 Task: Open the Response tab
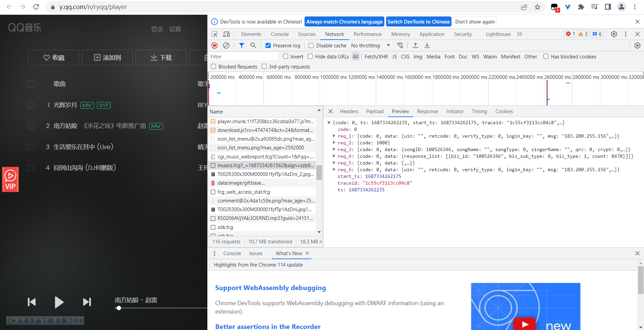point(427,111)
